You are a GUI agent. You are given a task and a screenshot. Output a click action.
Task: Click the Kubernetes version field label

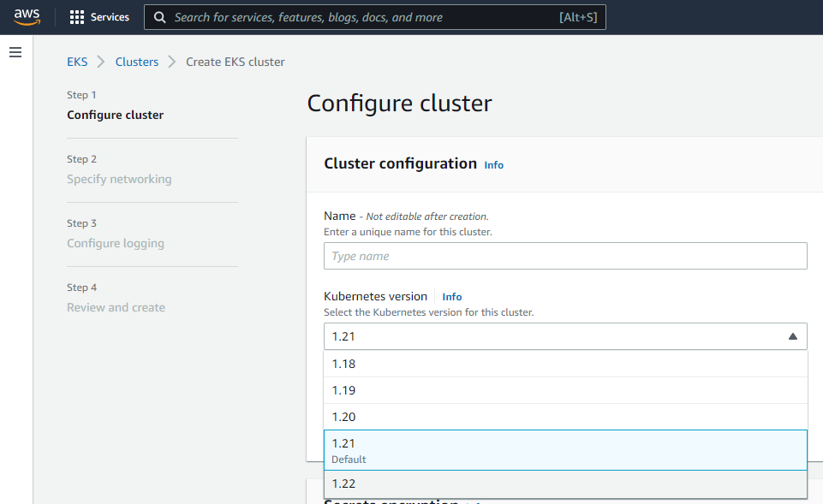[375, 296]
